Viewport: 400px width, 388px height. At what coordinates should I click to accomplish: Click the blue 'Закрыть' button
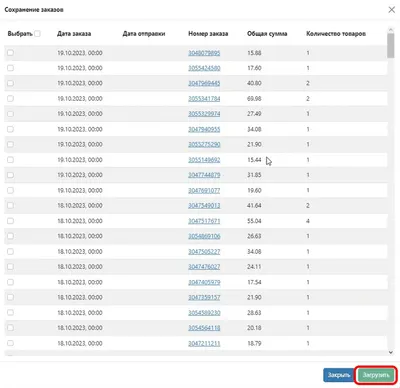pos(339,375)
